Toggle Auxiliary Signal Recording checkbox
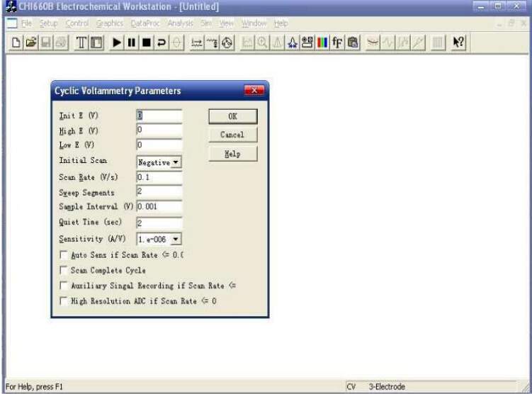 point(64,286)
